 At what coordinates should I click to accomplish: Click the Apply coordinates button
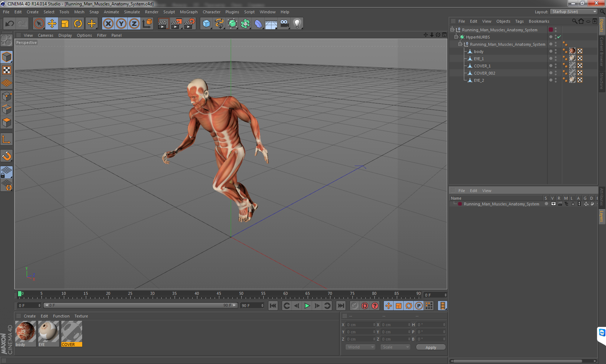pos(431,347)
